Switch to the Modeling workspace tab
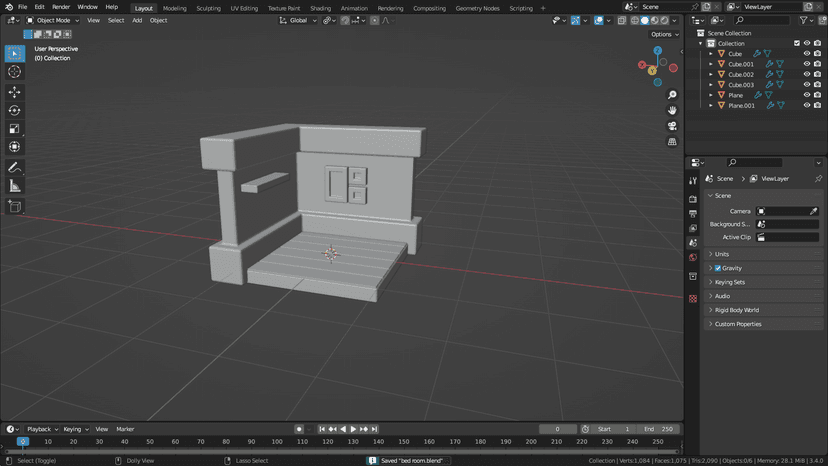The height and width of the screenshot is (466, 828). [x=174, y=8]
